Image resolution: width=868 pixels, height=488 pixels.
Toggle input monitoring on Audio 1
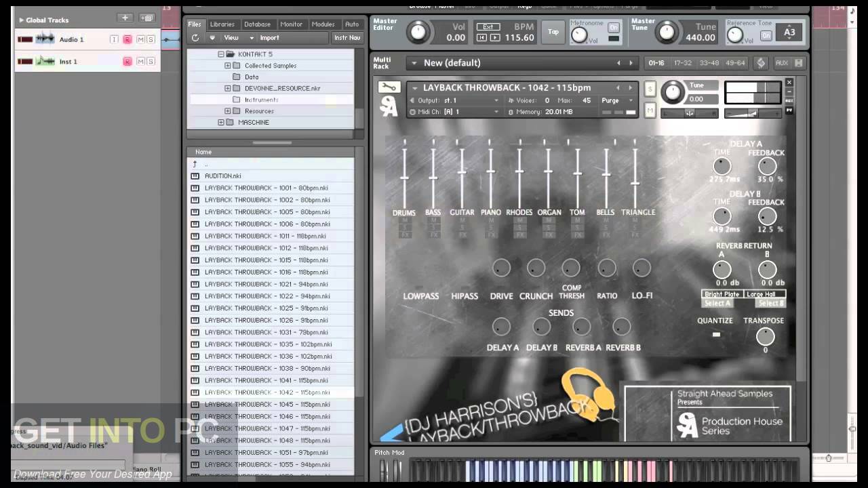tap(114, 39)
